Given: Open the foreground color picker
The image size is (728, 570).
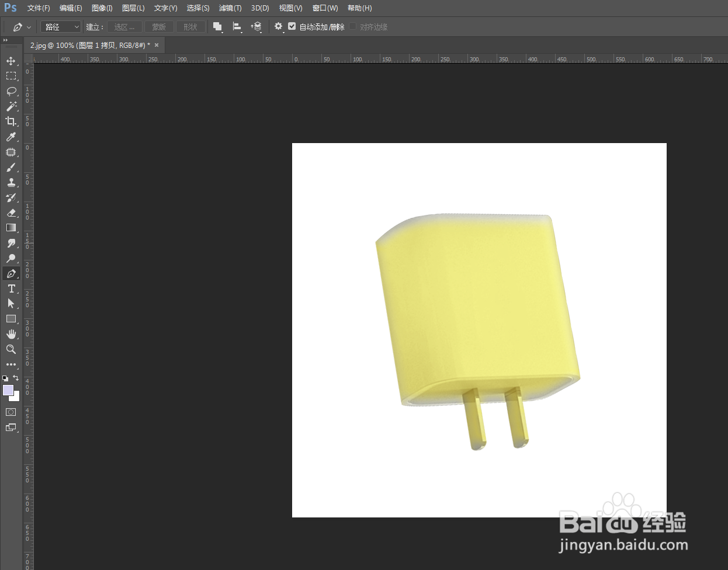Looking at the screenshot, I should pos(7,390).
